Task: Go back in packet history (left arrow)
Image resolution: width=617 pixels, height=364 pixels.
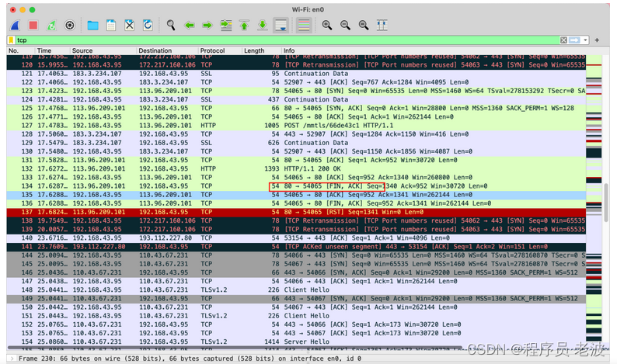Action: (x=190, y=26)
